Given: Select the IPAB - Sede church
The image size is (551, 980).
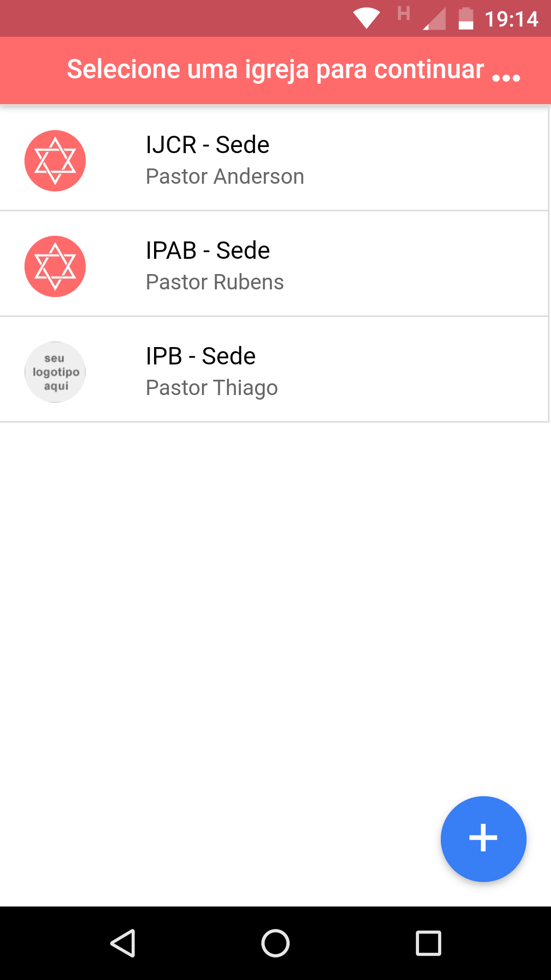Looking at the screenshot, I should tap(274, 264).
